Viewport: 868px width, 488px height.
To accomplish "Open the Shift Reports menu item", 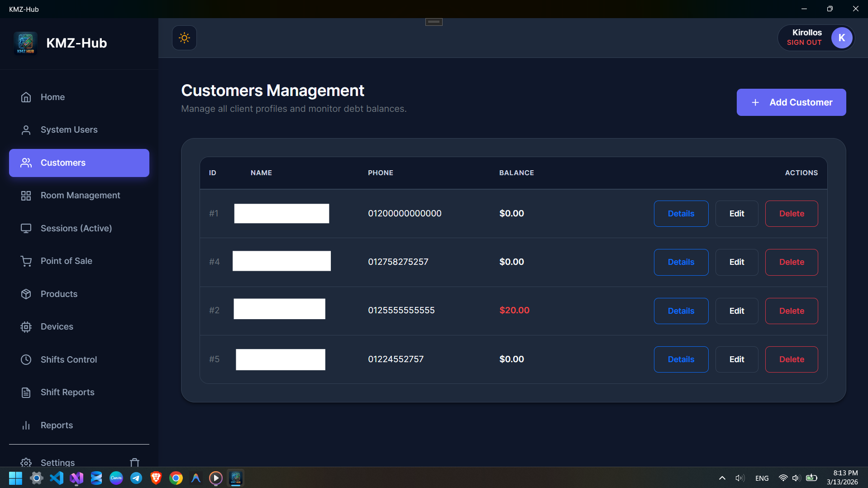I will point(67,392).
